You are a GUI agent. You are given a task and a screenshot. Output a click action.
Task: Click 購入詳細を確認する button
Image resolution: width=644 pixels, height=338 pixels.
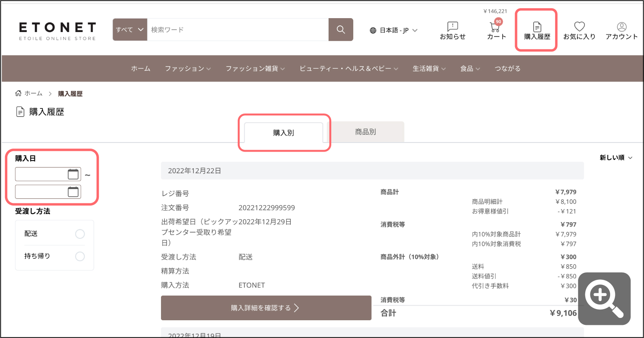click(266, 308)
